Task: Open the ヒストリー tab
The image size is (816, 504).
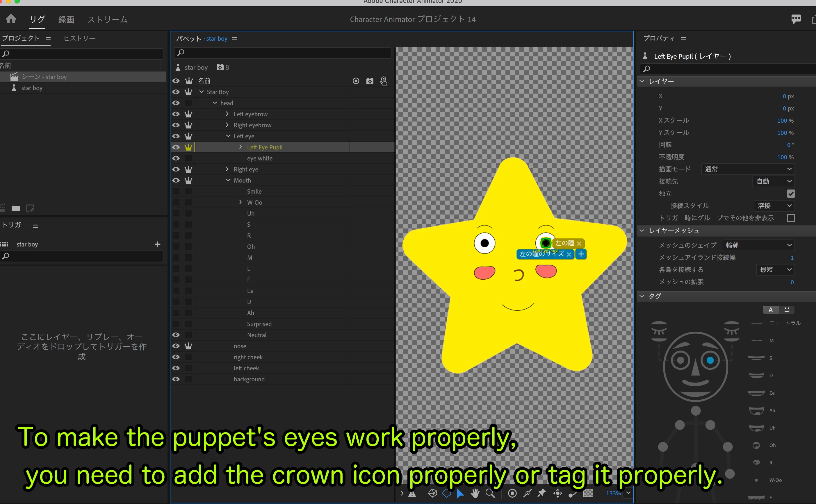Action: pos(79,38)
